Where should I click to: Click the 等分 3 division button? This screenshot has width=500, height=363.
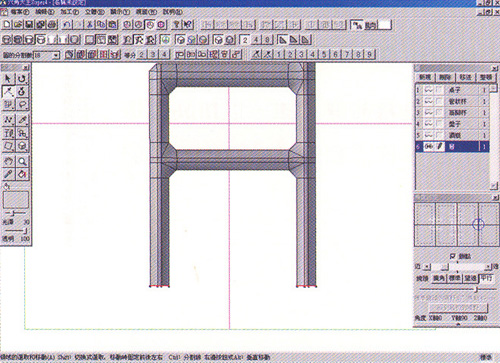(x=153, y=54)
